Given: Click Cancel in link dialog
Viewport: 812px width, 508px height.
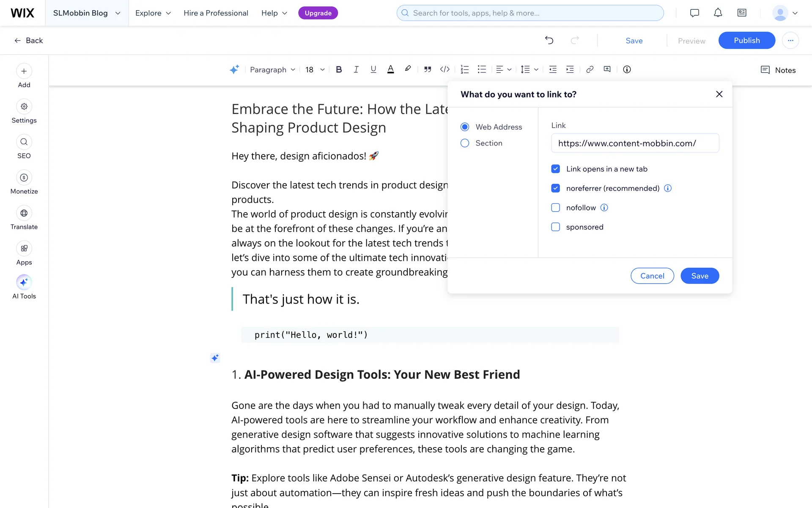Looking at the screenshot, I should point(652,276).
